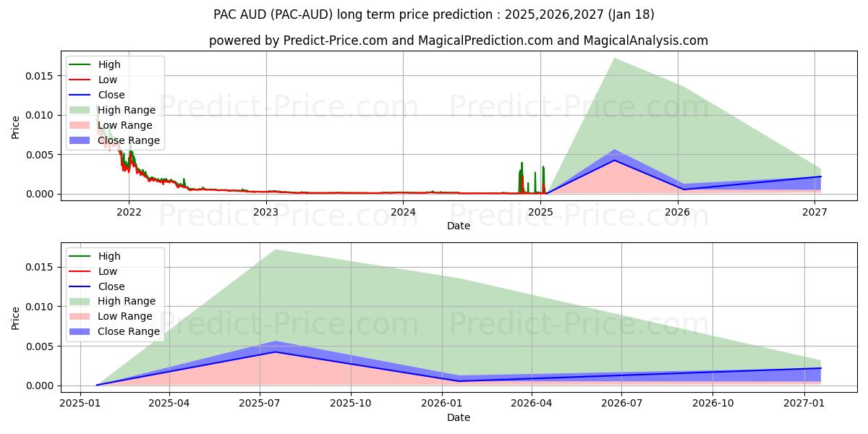Click the "High Range" legend text in top chart

(x=127, y=110)
